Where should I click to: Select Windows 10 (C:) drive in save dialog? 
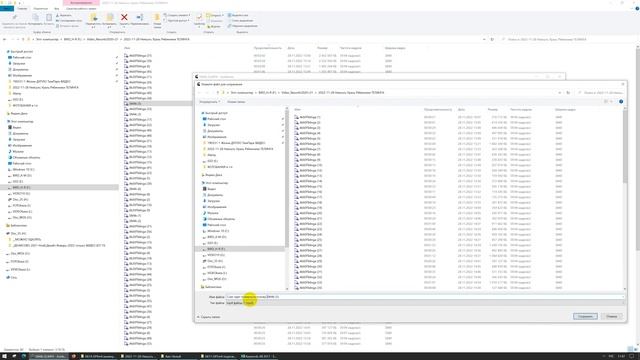(218, 231)
